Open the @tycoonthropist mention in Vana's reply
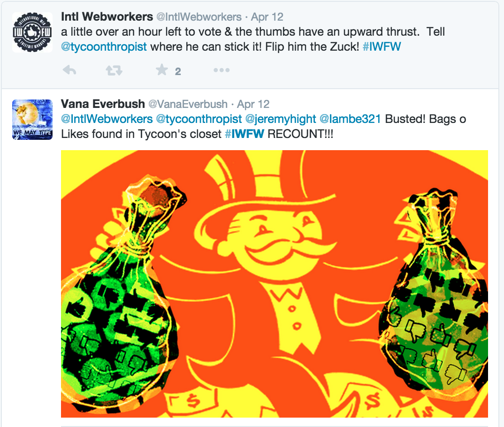This screenshot has width=504, height=427. [199, 119]
